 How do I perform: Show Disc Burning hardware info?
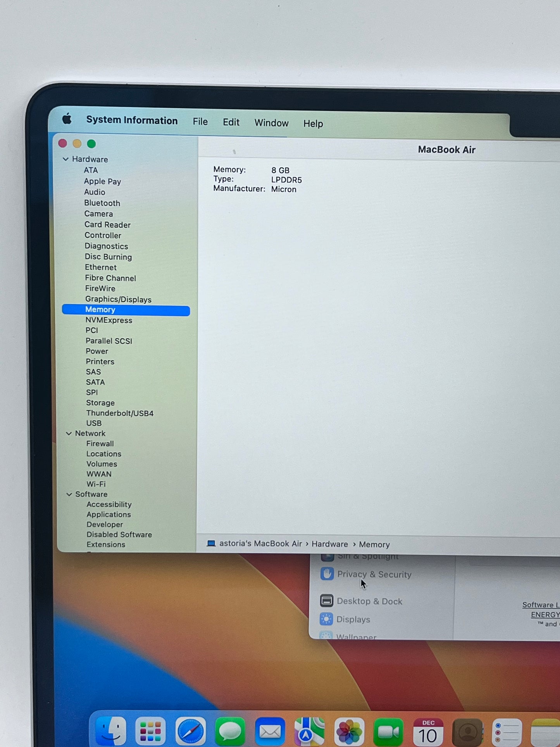[109, 257]
